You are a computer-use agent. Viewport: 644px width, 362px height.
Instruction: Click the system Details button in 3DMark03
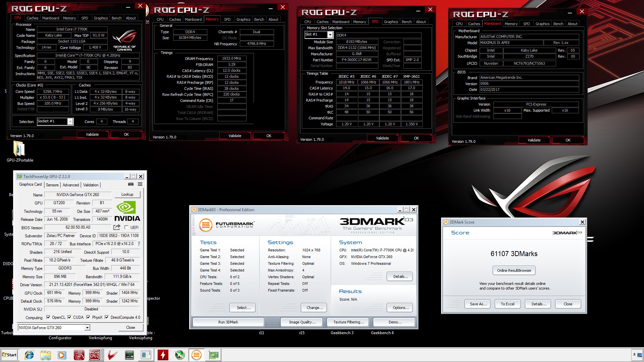(x=400, y=277)
